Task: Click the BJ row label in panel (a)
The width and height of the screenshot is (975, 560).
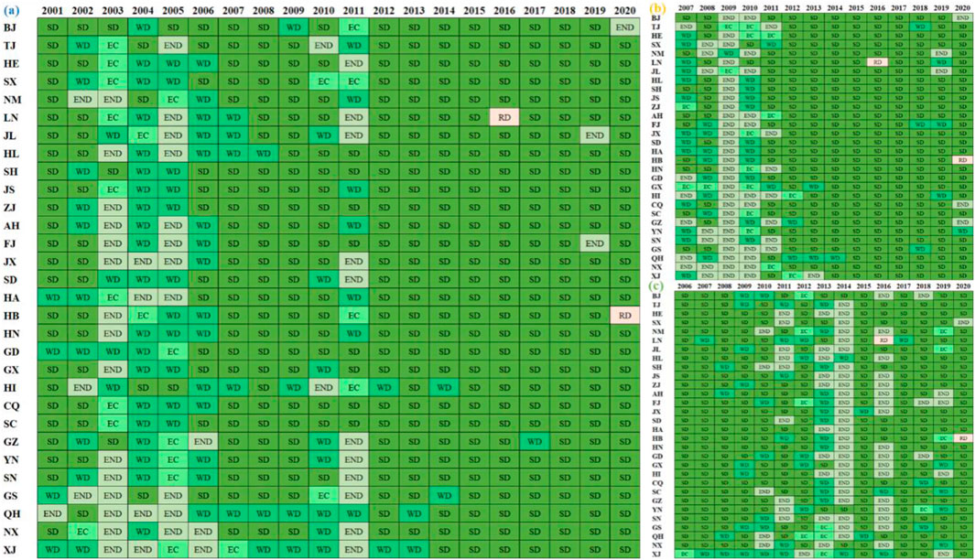Action: 10,27
